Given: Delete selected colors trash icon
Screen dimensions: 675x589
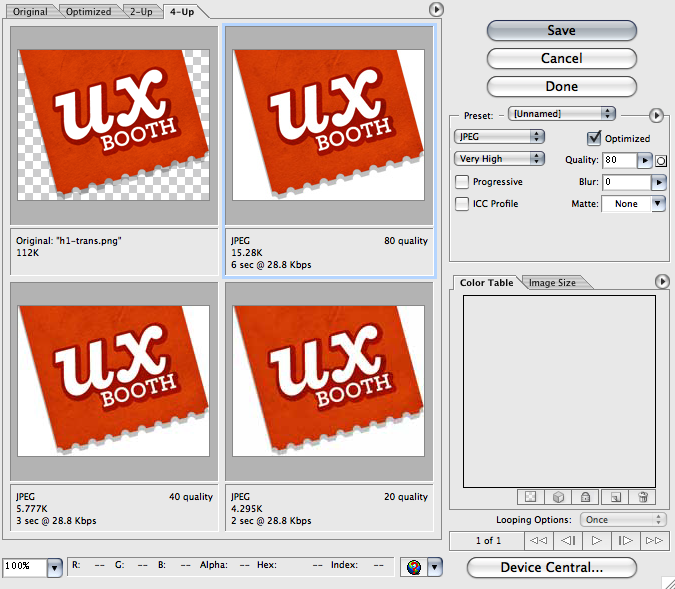Looking at the screenshot, I should pos(643,497).
